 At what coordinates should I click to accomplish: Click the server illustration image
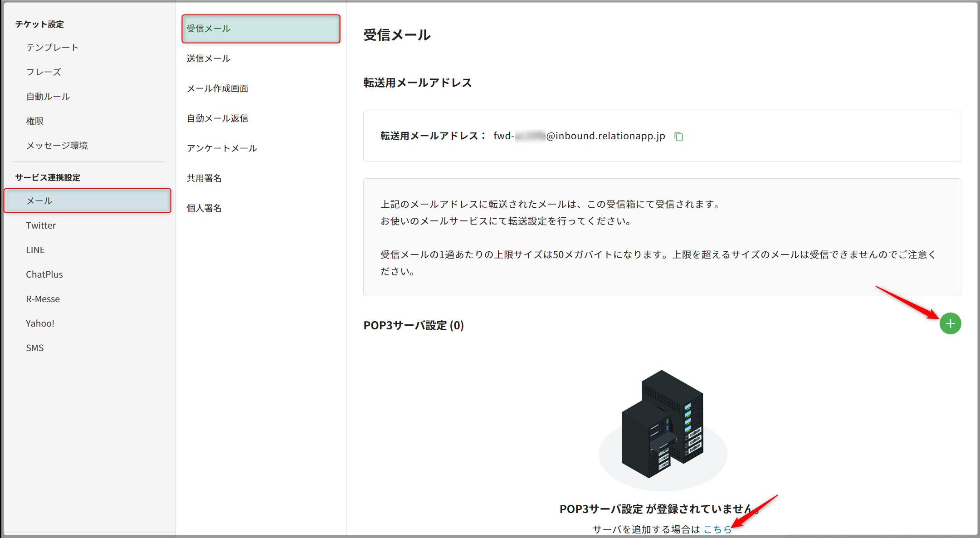tap(663, 426)
